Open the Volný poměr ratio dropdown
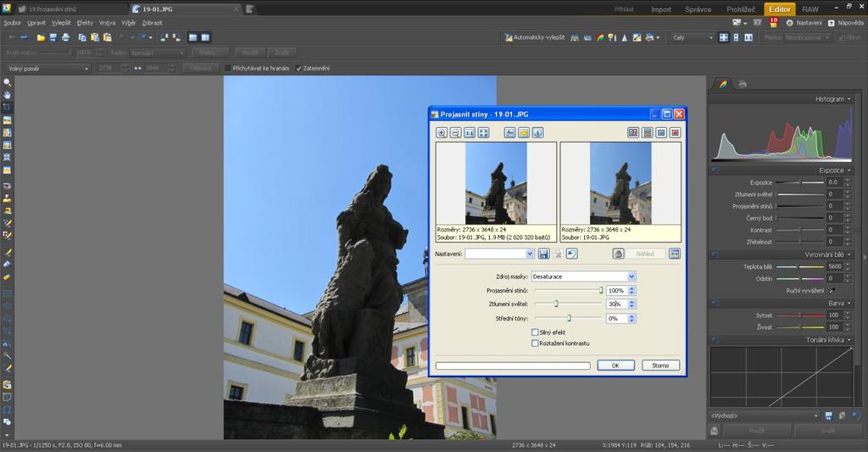 pos(48,69)
